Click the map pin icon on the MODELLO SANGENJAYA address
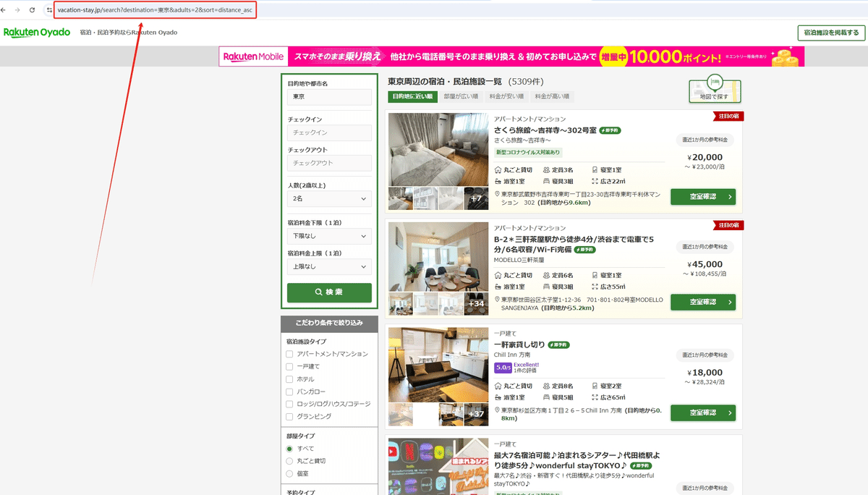Viewport: 868px width, 495px height. pyautogui.click(x=498, y=300)
